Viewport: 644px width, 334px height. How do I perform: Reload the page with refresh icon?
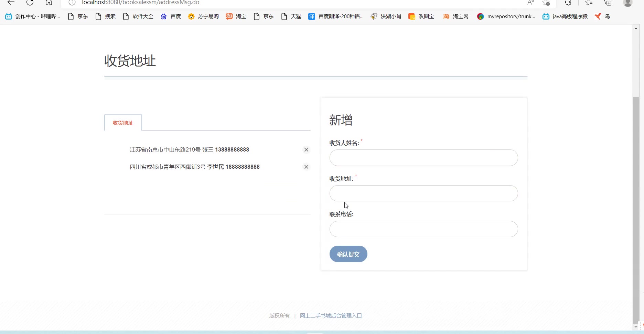point(30,2)
